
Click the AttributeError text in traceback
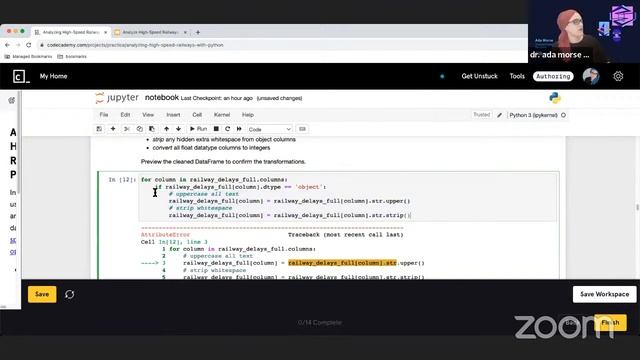pyautogui.click(x=165, y=235)
